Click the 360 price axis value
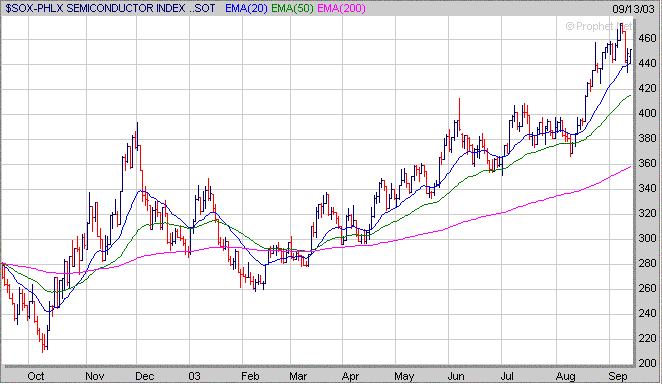This screenshot has width=662, height=386. point(647,163)
